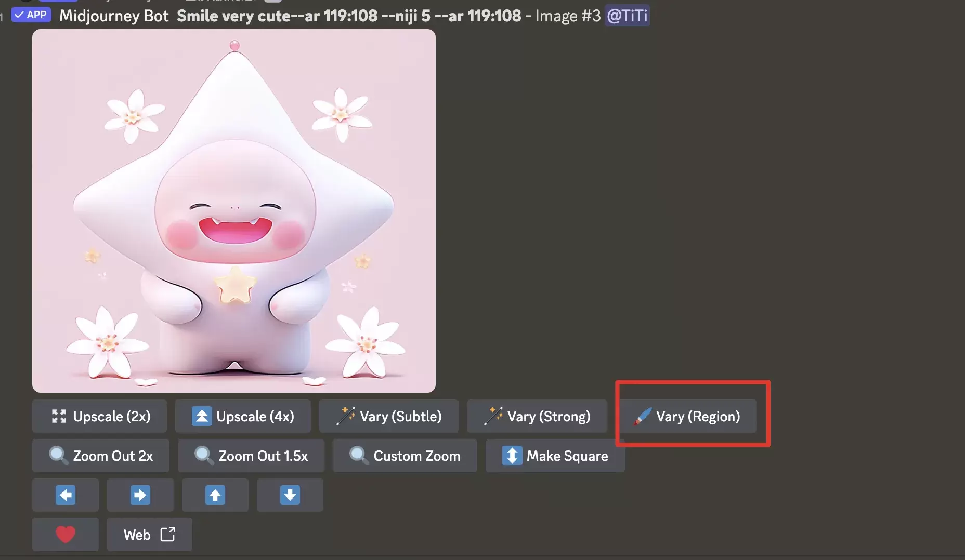Open the image on Web link
The height and width of the screenshot is (560, 965).
click(x=150, y=535)
